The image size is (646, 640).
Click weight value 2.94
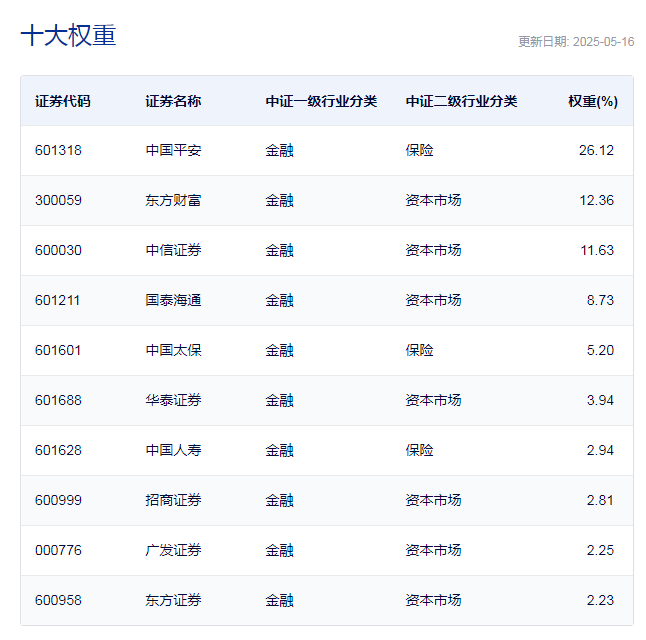tap(600, 450)
